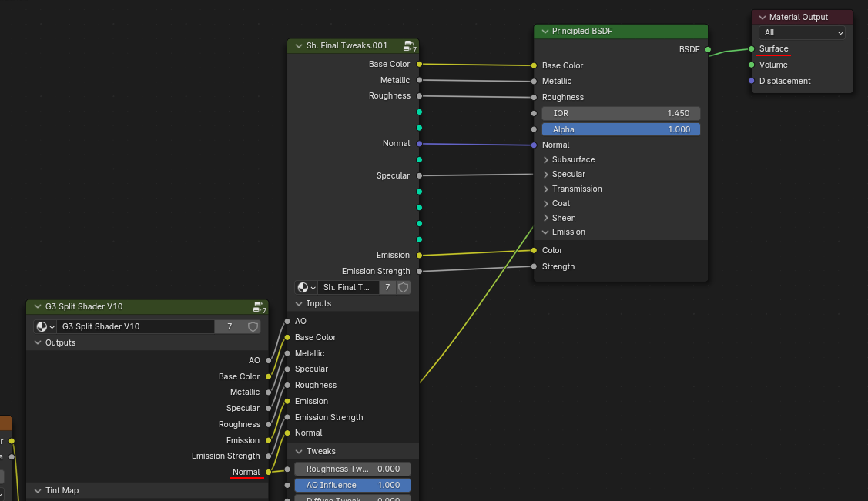868x501 pixels.
Task: Open the node tree browser in Sh. Final Tweaks node
Action: [307, 287]
